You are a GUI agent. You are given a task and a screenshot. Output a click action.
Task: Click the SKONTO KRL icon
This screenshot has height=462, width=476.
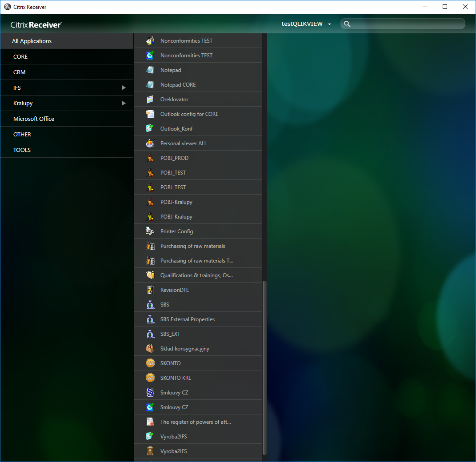[x=150, y=378]
